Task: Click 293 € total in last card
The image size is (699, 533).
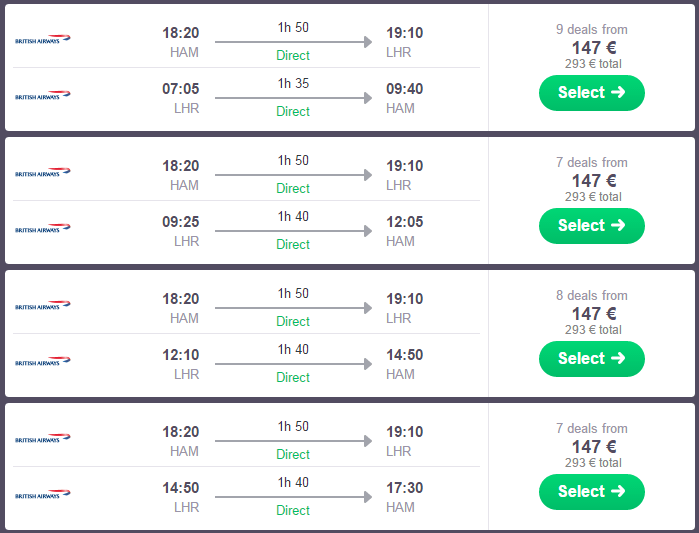Action: (593, 463)
